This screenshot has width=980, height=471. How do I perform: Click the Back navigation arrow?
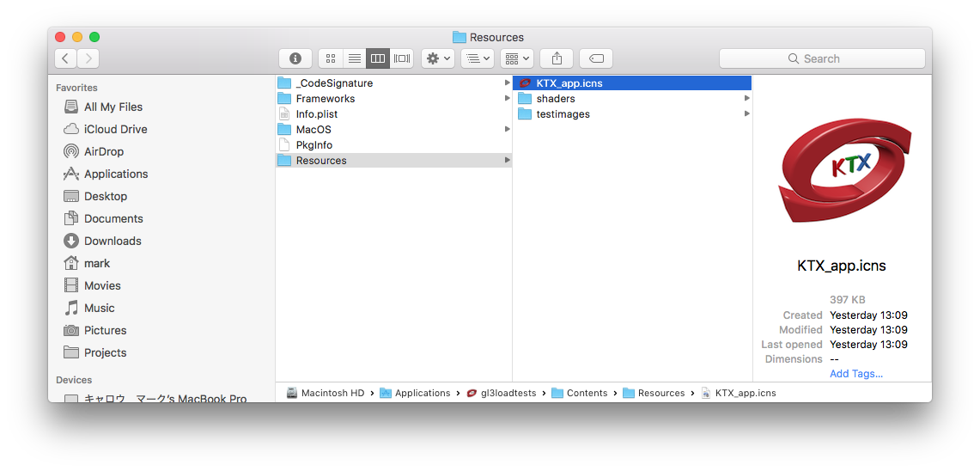tap(66, 58)
